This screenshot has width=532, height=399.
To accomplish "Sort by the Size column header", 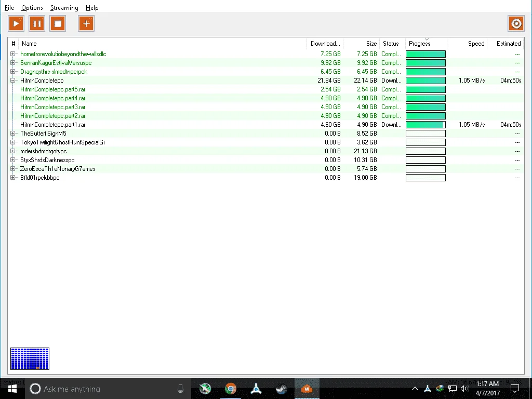I will (x=362, y=44).
